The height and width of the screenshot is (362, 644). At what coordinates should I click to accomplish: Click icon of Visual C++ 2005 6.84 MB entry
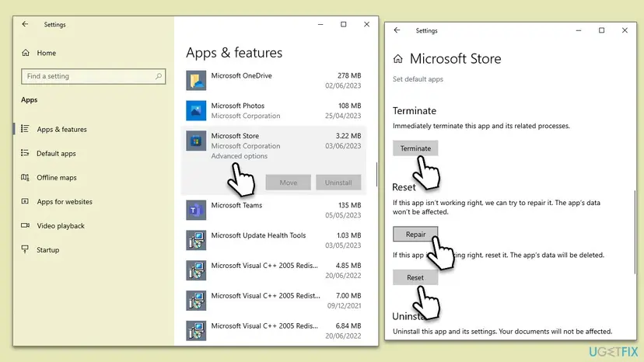coord(196,331)
